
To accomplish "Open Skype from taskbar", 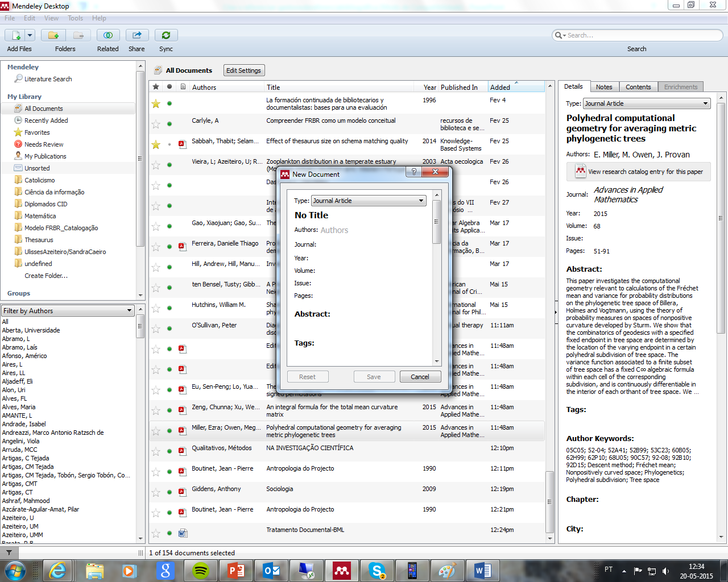I will click(x=377, y=571).
